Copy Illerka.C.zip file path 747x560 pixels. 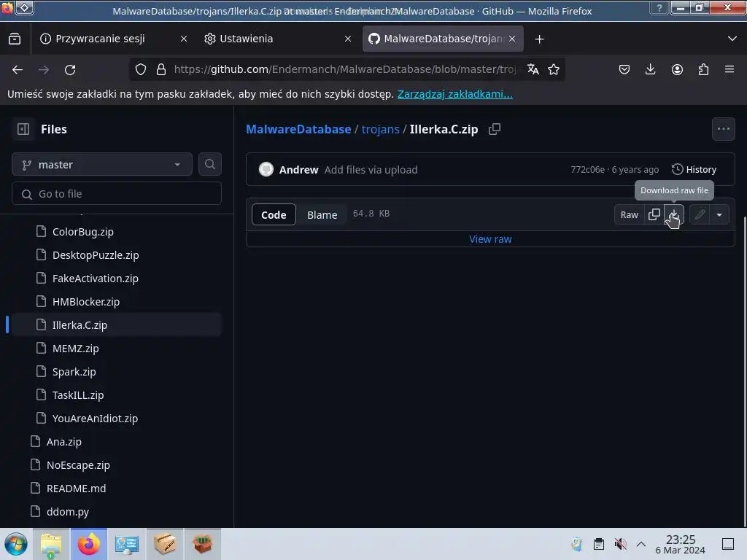tap(495, 129)
